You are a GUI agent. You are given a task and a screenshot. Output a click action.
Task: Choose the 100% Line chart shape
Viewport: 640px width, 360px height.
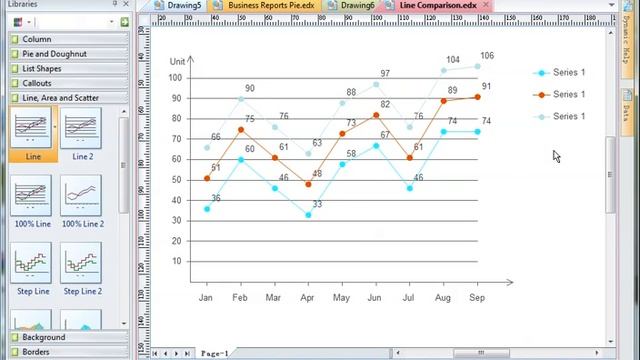[x=31, y=196]
